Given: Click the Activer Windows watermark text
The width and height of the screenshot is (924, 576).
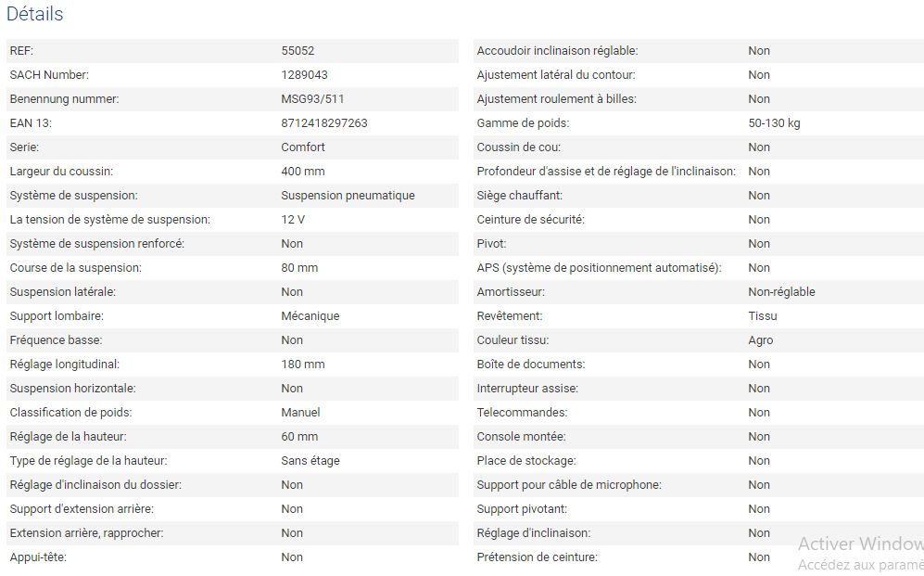Looking at the screenshot, I should [859, 544].
